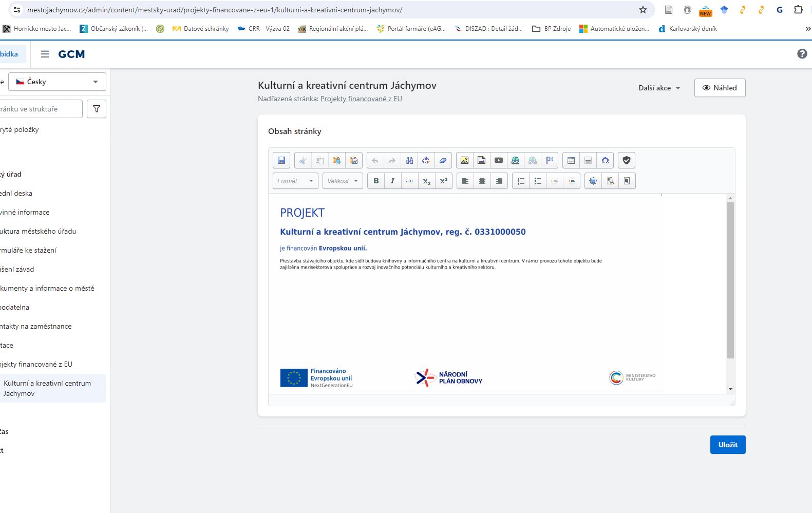Click the Save floppy disk icon in editor
This screenshot has width=812, height=513.
(281, 160)
